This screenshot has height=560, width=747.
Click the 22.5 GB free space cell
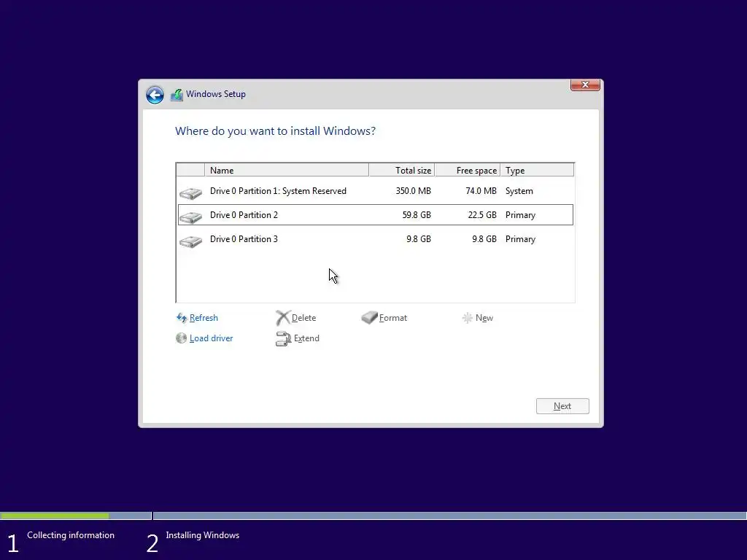click(x=482, y=215)
